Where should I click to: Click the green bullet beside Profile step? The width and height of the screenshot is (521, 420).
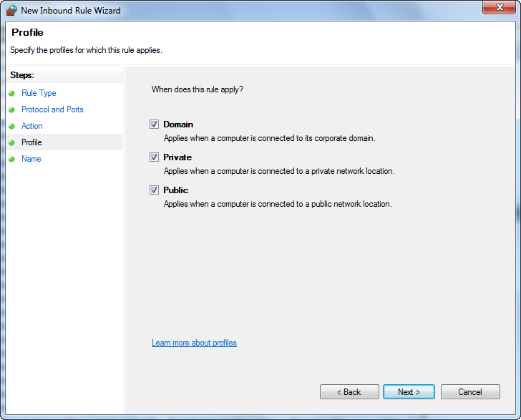pyautogui.click(x=11, y=142)
